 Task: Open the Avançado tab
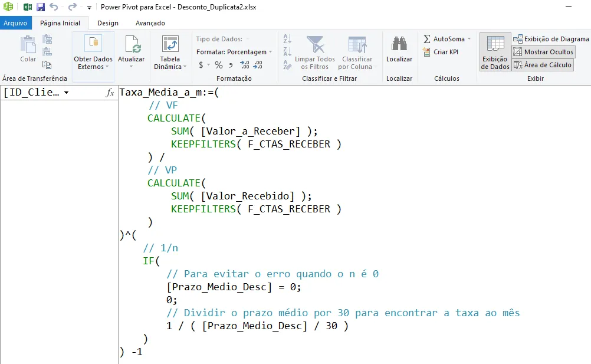click(150, 23)
